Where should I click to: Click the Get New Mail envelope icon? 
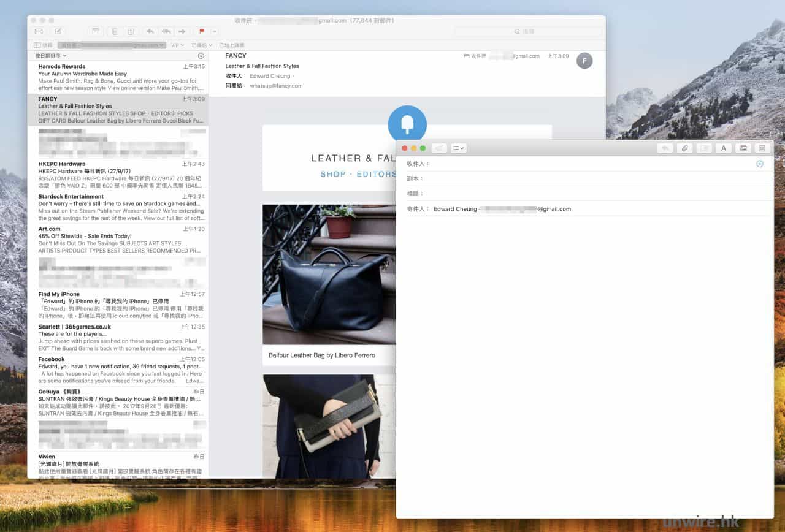click(x=39, y=31)
